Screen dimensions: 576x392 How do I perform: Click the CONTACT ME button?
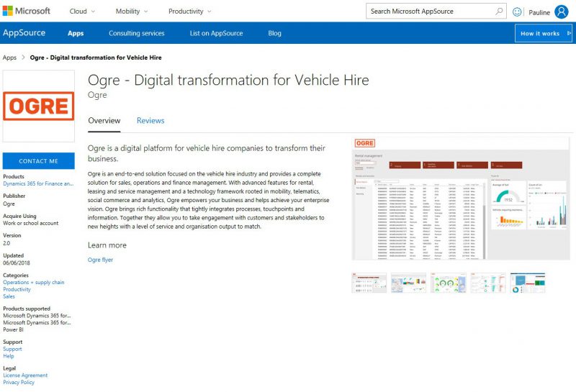pos(39,161)
